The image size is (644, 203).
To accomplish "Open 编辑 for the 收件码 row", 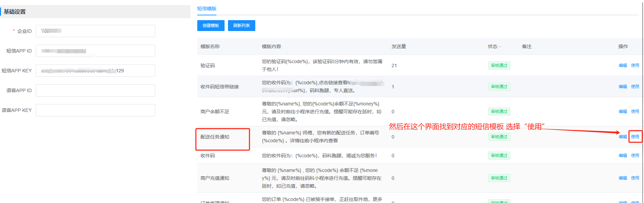I will [623, 156].
